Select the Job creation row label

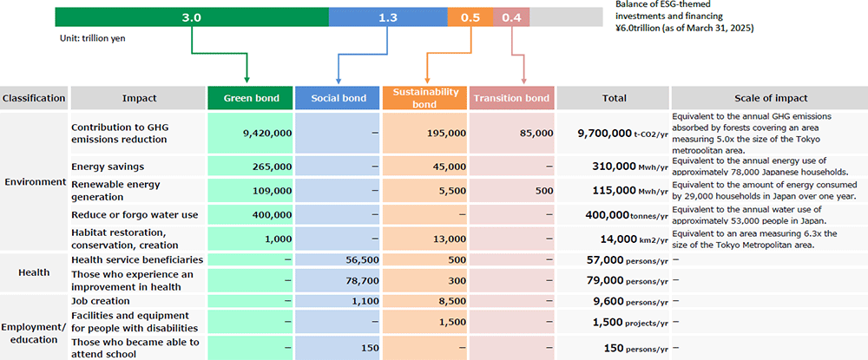coord(100,299)
